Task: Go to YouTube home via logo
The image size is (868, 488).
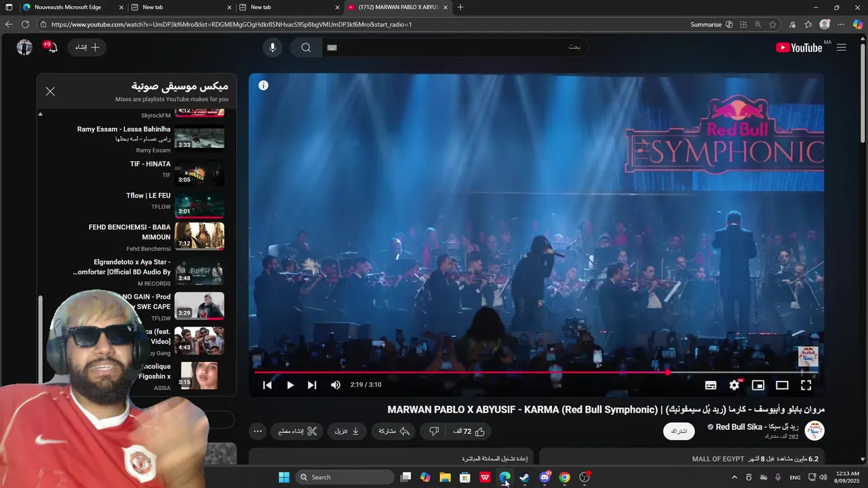Action: 799,47
